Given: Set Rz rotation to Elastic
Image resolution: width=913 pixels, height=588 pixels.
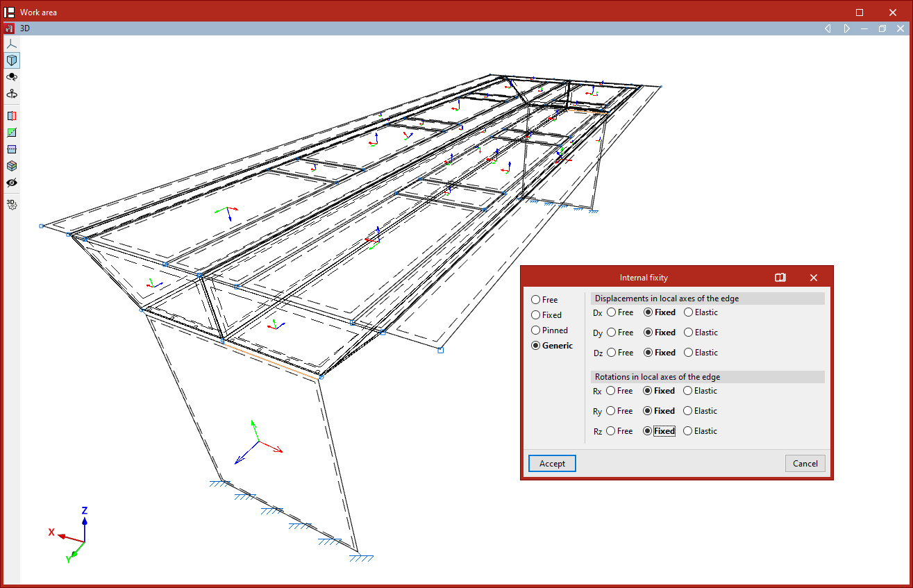Looking at the screenshot, I should [x=700, y=431].
